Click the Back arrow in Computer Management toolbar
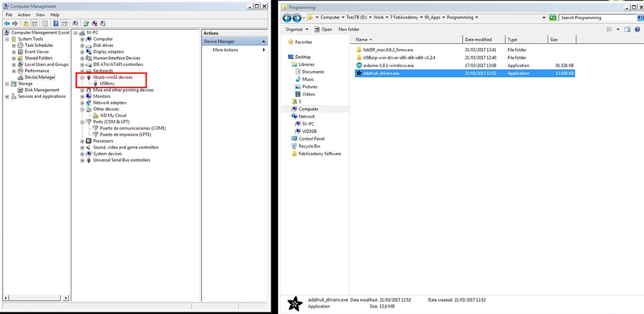The height and width of the screenshot is (314, 644). (x=8, y=24)
